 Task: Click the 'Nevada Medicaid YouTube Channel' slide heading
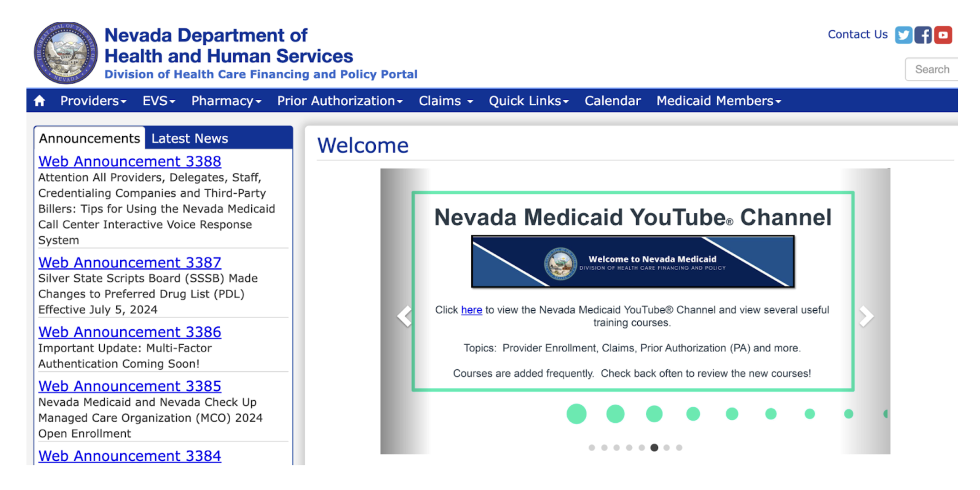point(633,217)
